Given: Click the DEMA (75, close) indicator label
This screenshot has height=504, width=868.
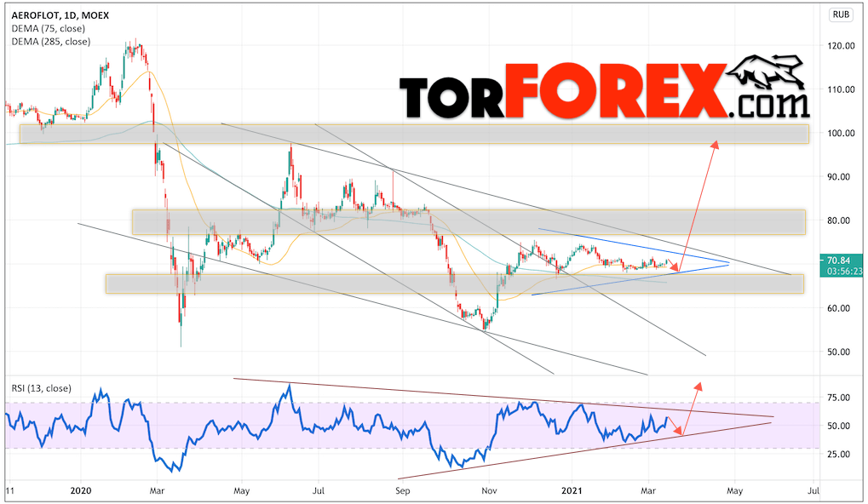Looking at the screenshot, I should point(49,28).
